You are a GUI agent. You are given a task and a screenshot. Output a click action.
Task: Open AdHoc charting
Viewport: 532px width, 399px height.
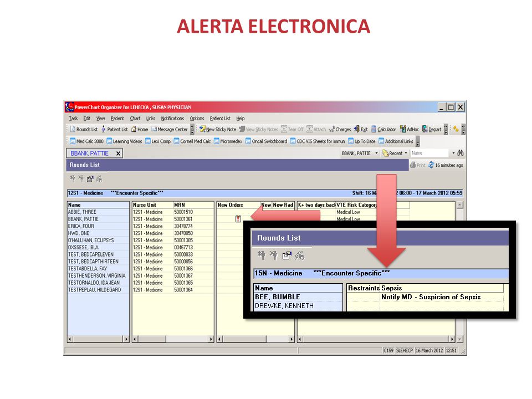(x=409, y=129)
